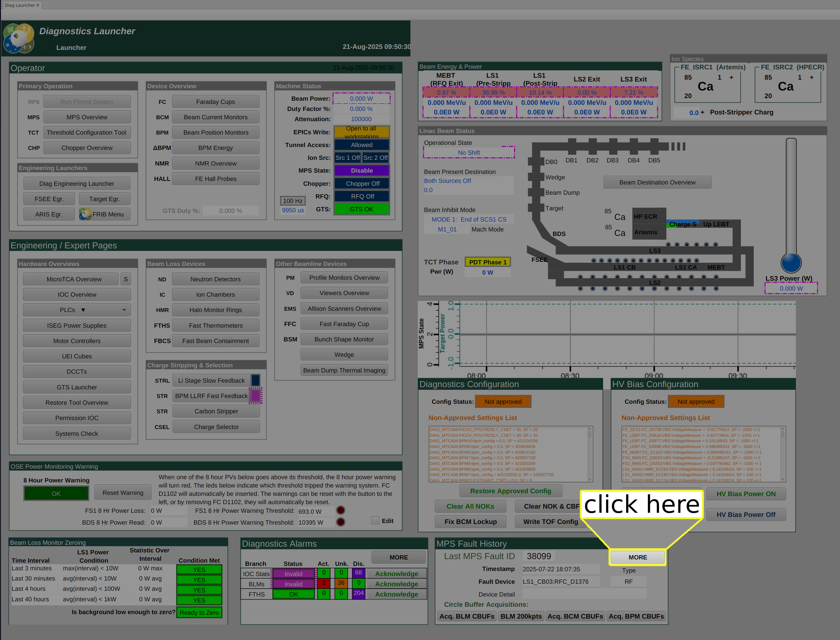
Task: Click the BPM LLRF Fast Feedback magenta indicator
Action: 256,396
